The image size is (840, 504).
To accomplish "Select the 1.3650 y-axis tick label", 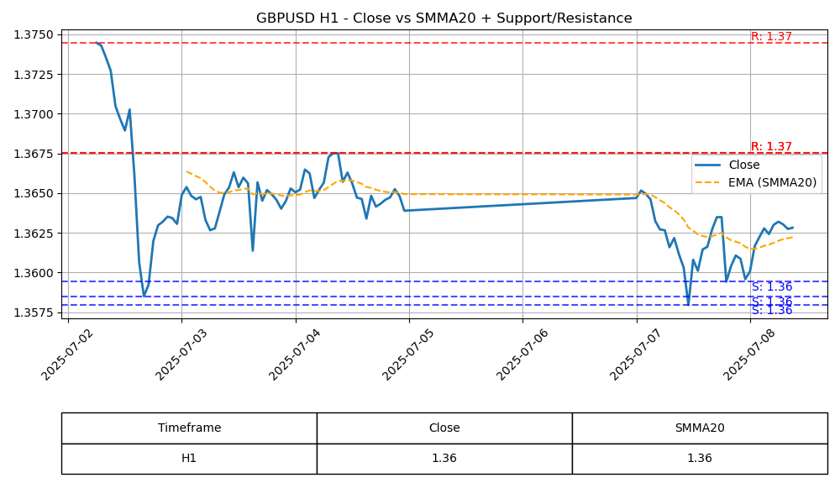I will 34,193.
